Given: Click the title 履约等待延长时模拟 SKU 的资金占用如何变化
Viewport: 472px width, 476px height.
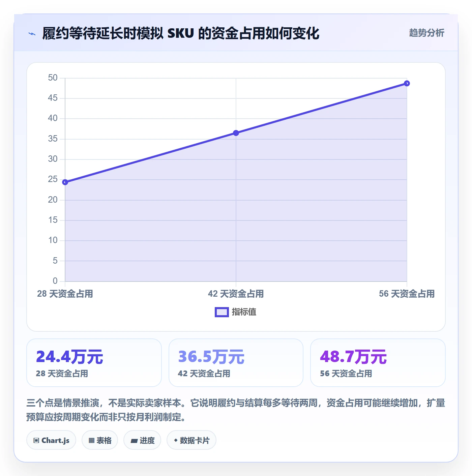Looking at the screenshot, I should tap(181, 33).
